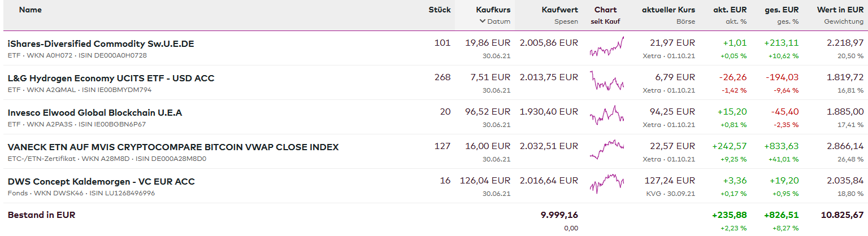Sort by ges. EUR column header
Image resolution: width=868 pixels, height=236 pixels.
(x=782, y=10)
